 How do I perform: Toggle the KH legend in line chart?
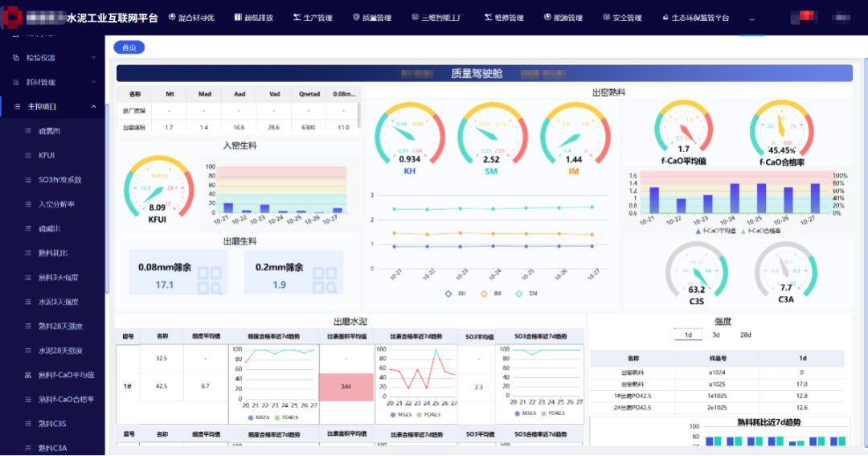click(448, 294)
